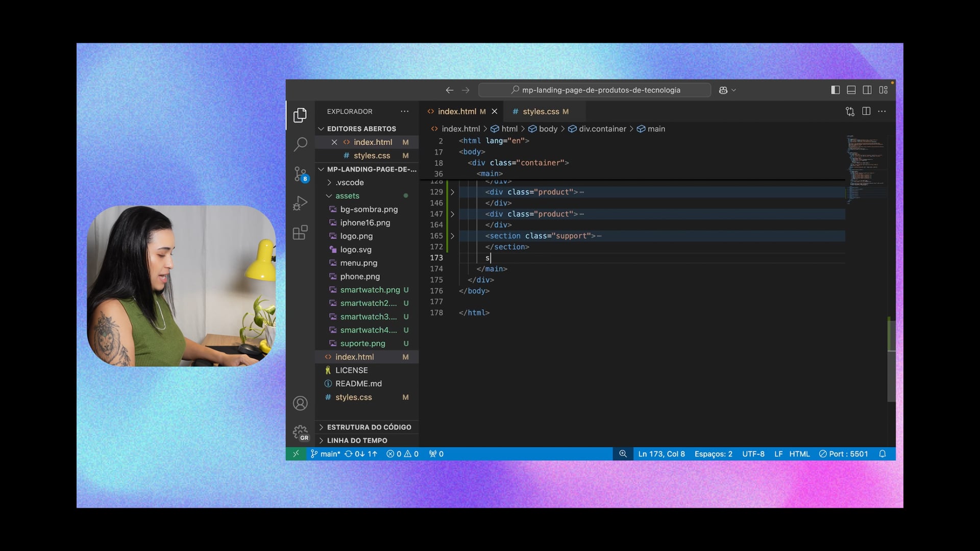980x551 pixels.
Task: Split the editor to the right
Action: 866,111
